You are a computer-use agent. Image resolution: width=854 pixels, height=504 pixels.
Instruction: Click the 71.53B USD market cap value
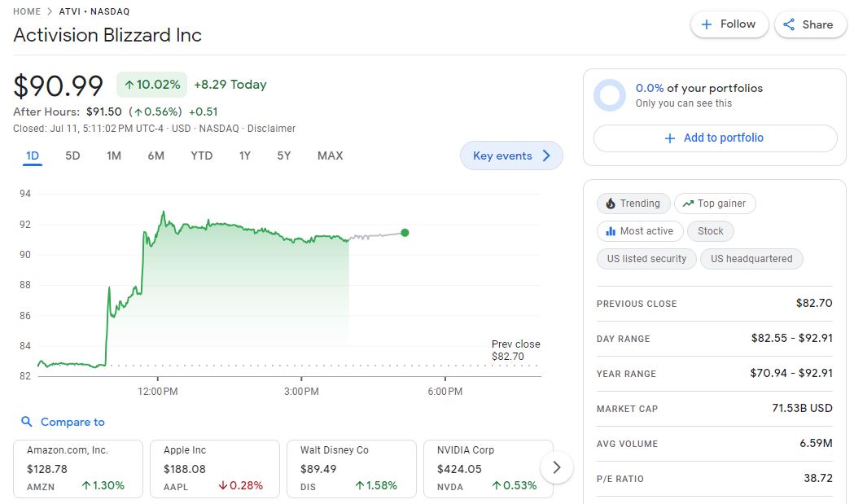pos(802,408)
